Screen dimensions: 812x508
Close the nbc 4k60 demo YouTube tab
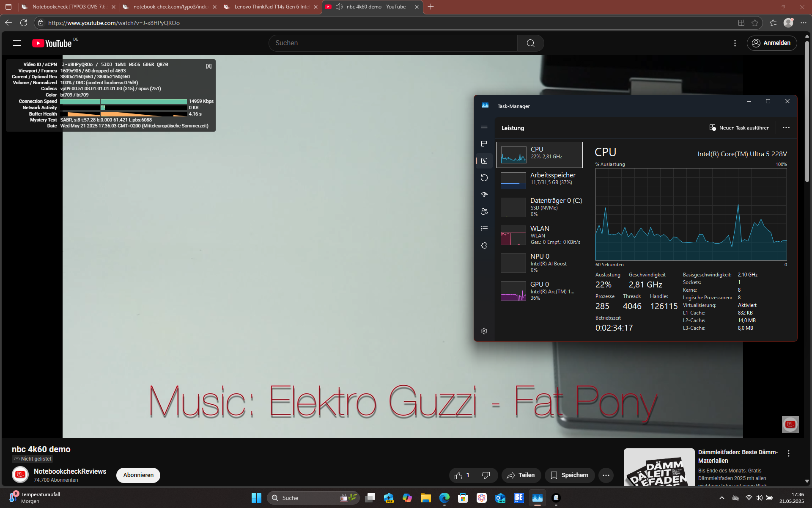[x=417, y=7]
